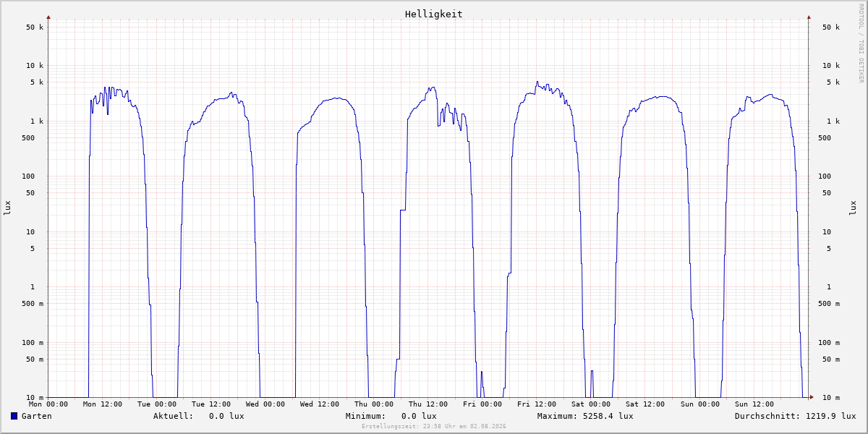Click the red arrow at right end of time axis
Image resolution: width=868 pixels, height=434 pixels.
coord(812,397)
